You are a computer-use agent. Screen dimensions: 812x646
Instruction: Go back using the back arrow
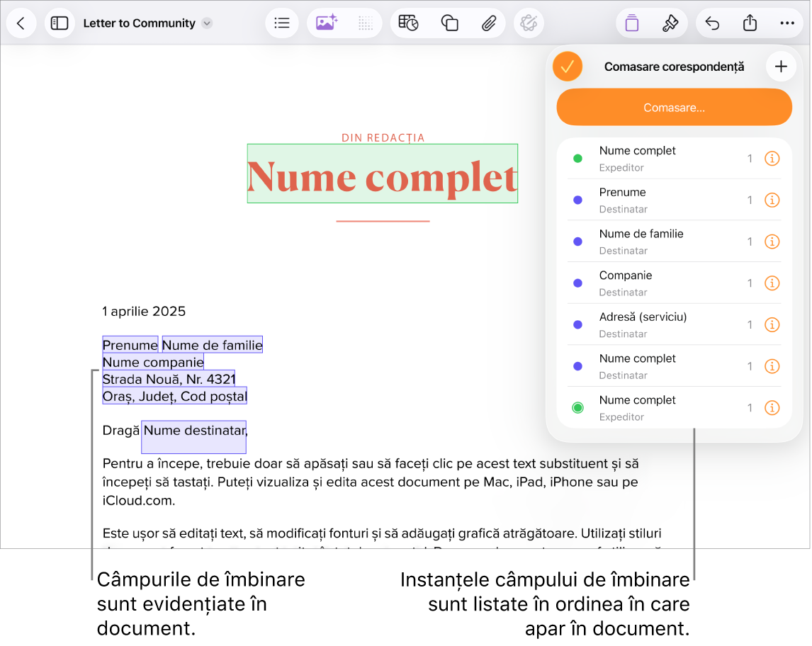click(21, 23)
